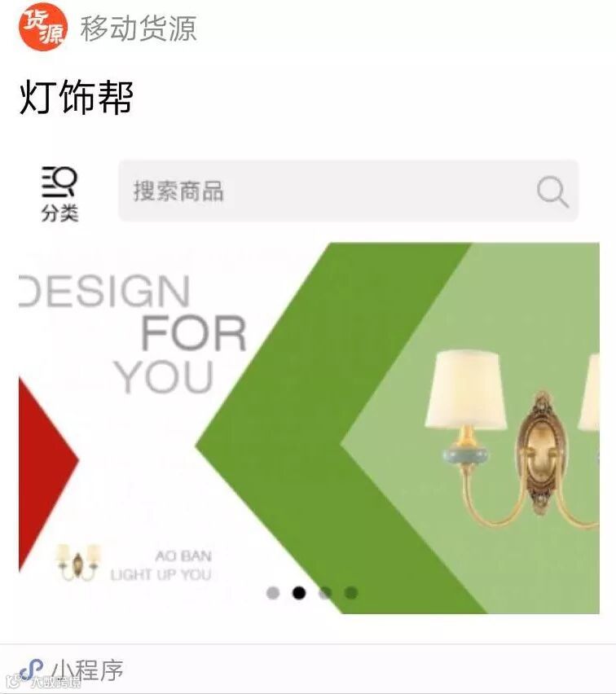Jump to the fourth carousel dot

coord(351,593)
